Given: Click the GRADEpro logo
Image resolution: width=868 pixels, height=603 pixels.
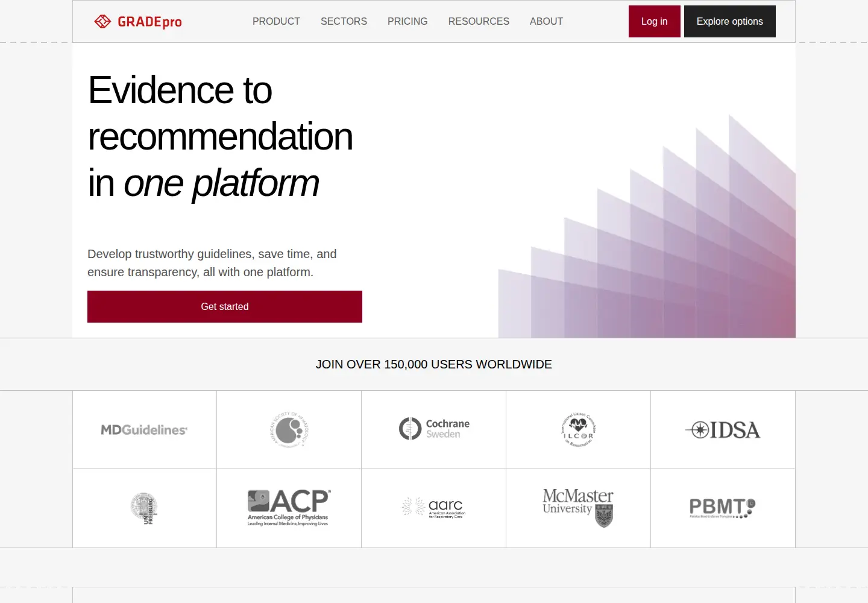Looking at the screenshot, I should click(138, 22).
